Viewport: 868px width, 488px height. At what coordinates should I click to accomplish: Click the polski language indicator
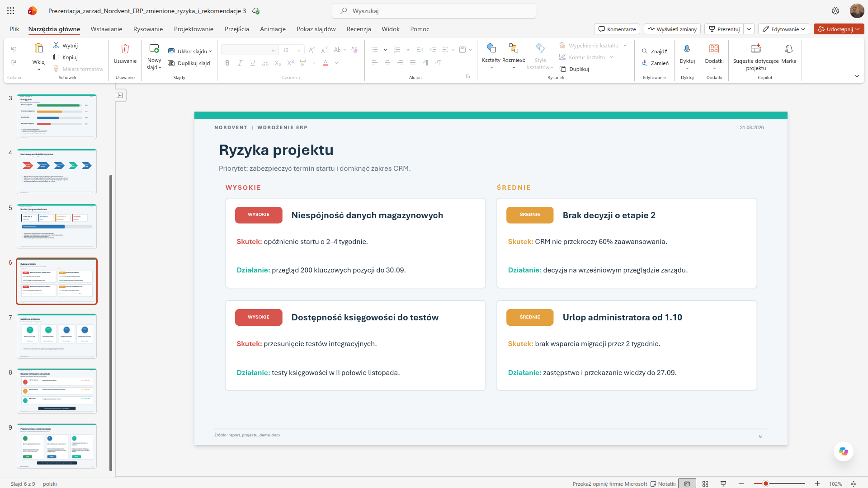(50, 483)
